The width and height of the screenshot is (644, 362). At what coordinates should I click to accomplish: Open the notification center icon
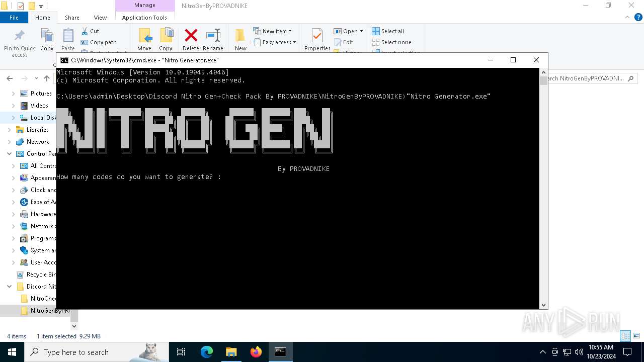tap(627, 352)
